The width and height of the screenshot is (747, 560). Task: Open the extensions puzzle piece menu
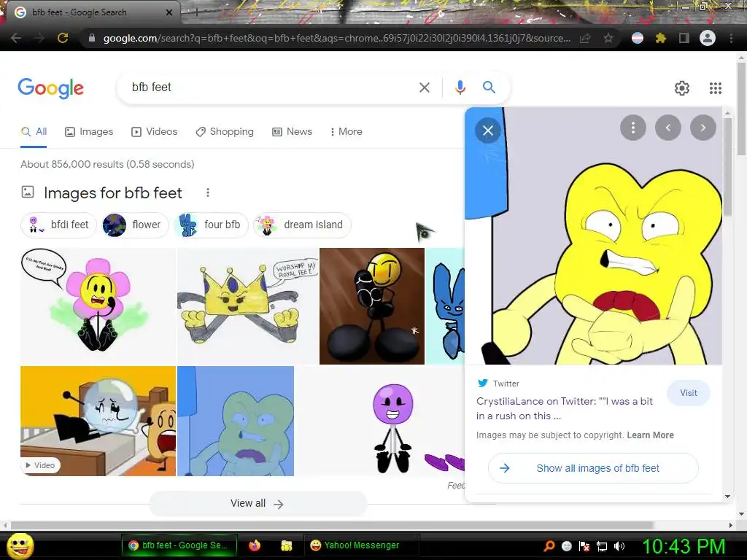tap(660, 38)
